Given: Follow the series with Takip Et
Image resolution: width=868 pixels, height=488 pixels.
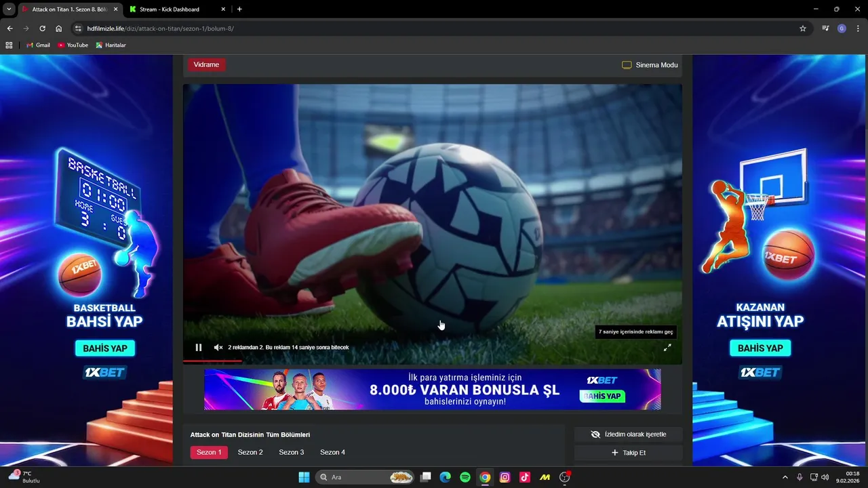Looking at the screenshot, I should [629, 453].
